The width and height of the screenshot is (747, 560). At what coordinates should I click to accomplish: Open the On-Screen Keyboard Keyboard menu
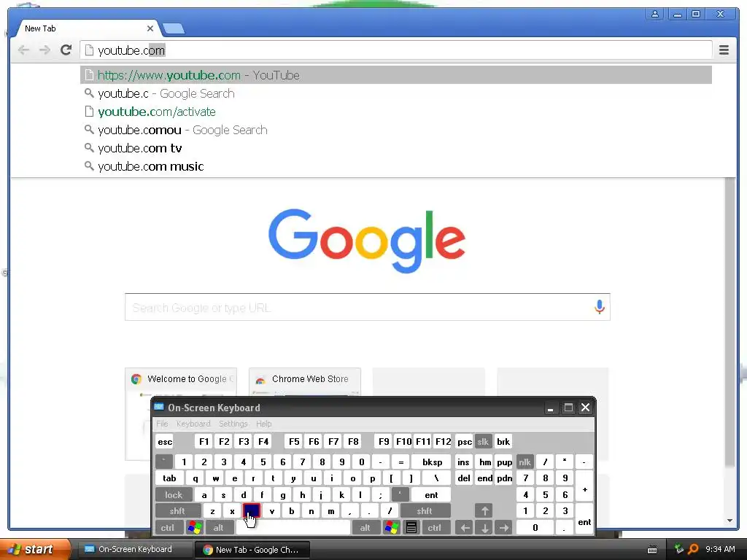click(193, 424)
